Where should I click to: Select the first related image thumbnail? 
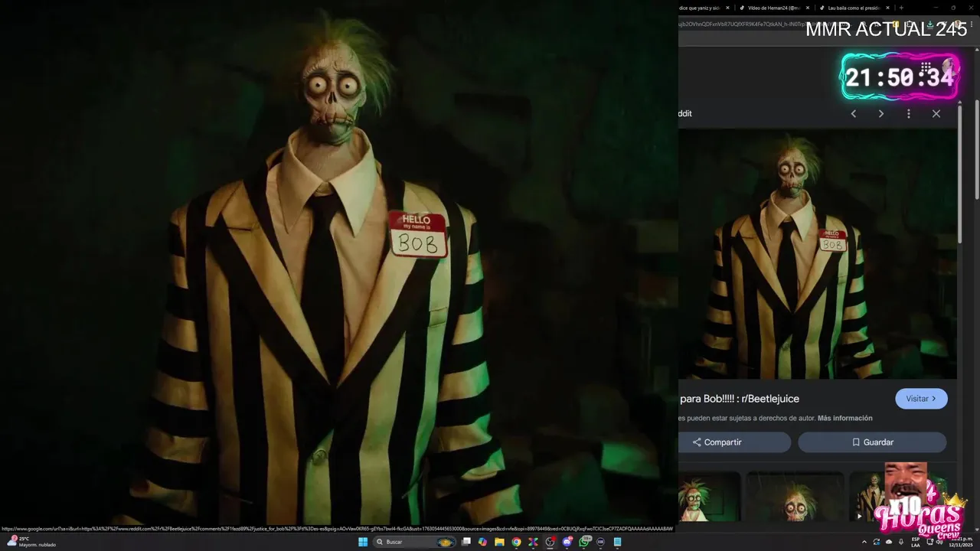click(709, 496)
